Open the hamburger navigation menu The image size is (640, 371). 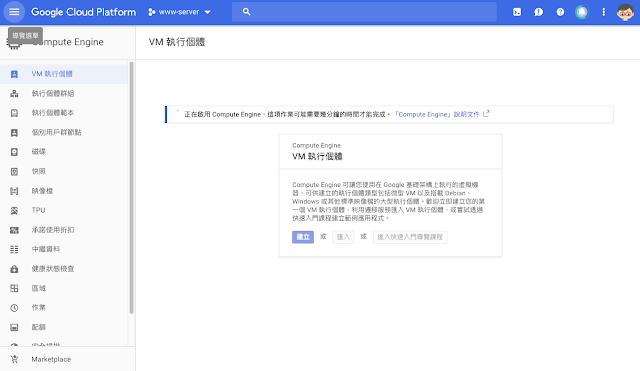[x=14, y=12]
